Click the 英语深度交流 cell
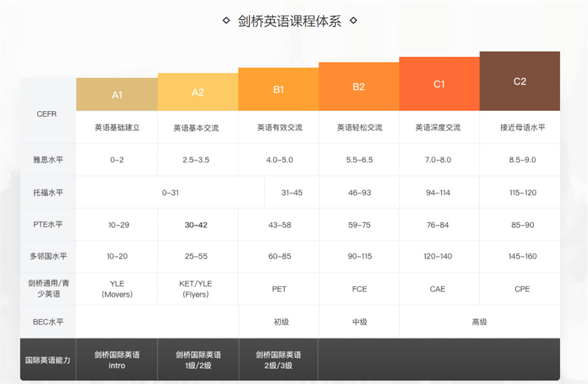 pos(438,127)
